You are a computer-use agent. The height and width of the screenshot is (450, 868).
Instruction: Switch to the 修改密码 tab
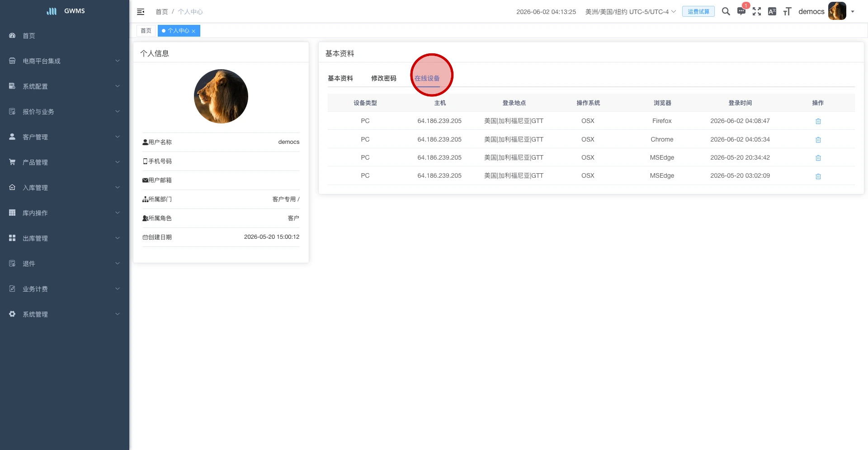click(x=384, y=78)
